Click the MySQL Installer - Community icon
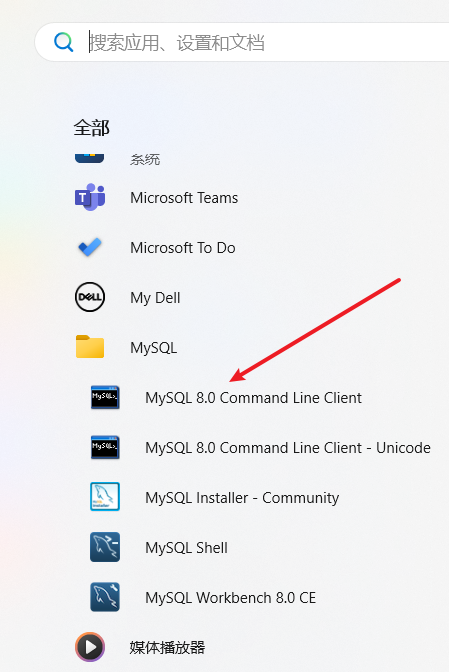This screenshot has height=672, width=449. click(x=105, y=497)
